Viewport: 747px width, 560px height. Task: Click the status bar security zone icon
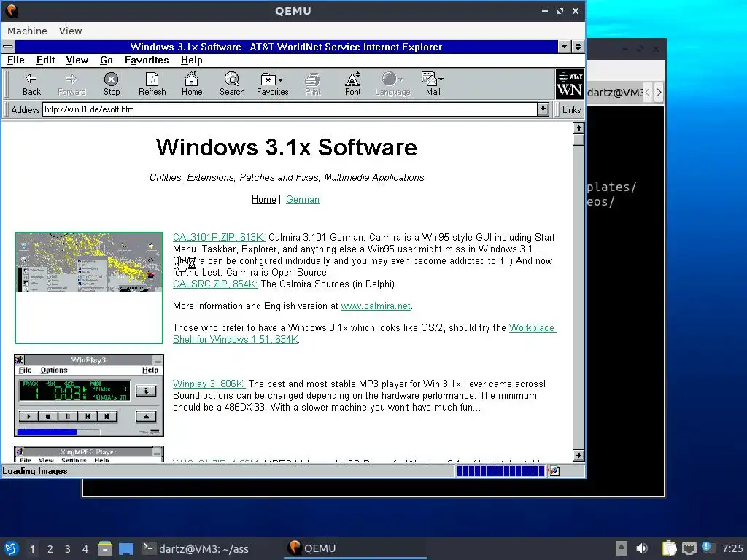click(554, 471)
